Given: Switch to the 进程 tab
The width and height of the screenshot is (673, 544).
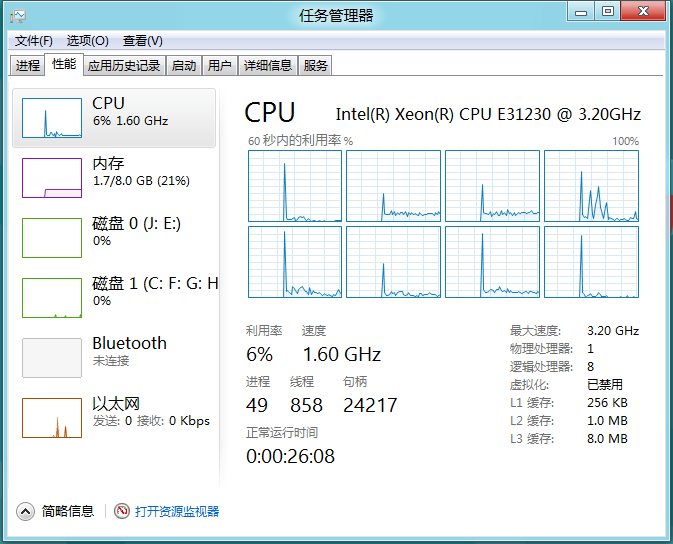Looking at the screenshot, I should (x=27, y=66).
